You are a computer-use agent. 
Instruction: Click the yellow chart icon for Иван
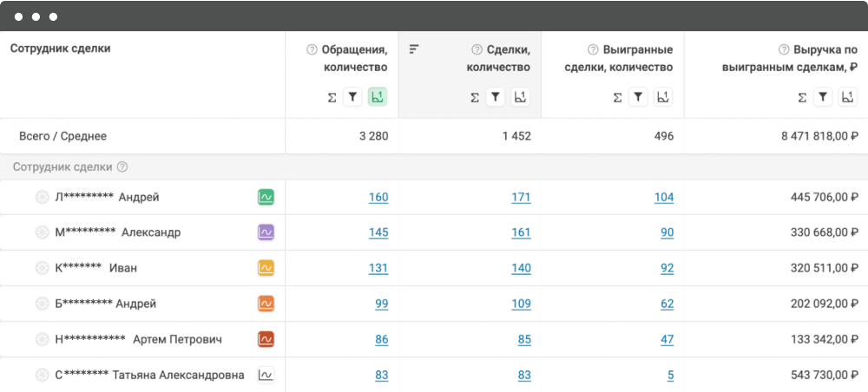pos(266,268)
